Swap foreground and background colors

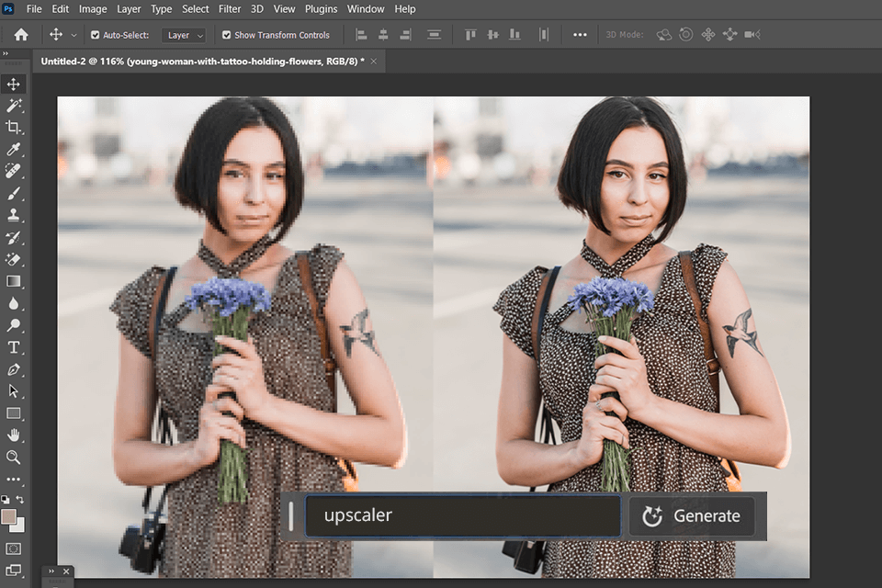click(x=20, y=499)
